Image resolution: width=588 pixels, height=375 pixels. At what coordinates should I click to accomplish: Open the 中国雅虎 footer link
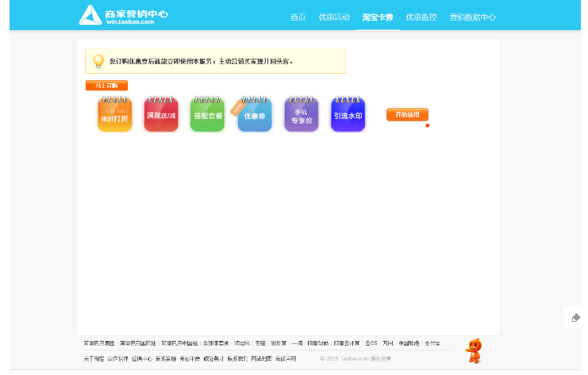click(409, 343)
